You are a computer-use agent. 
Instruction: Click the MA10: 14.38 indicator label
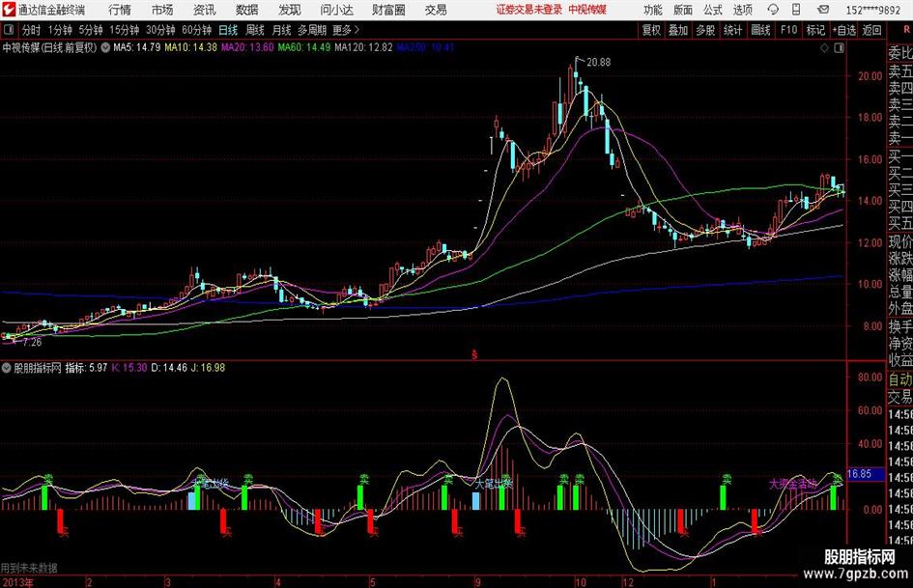coord(191,47)
